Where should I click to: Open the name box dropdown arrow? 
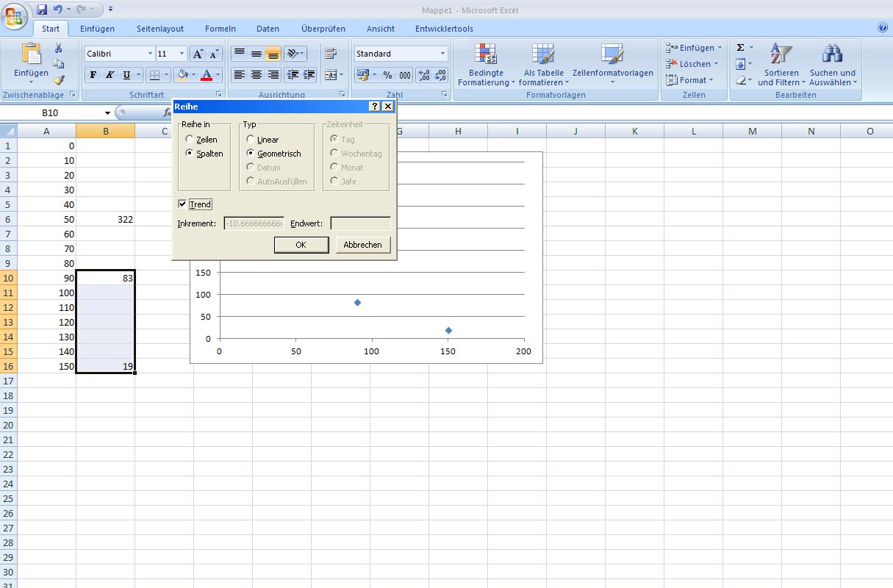click(107, 113)
